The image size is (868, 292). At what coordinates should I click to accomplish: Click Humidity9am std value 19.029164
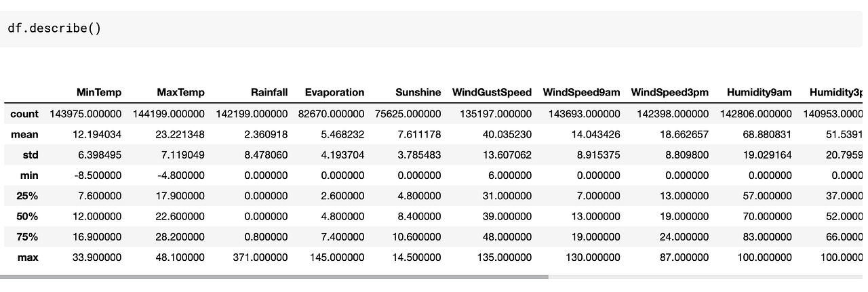(768, 154)
